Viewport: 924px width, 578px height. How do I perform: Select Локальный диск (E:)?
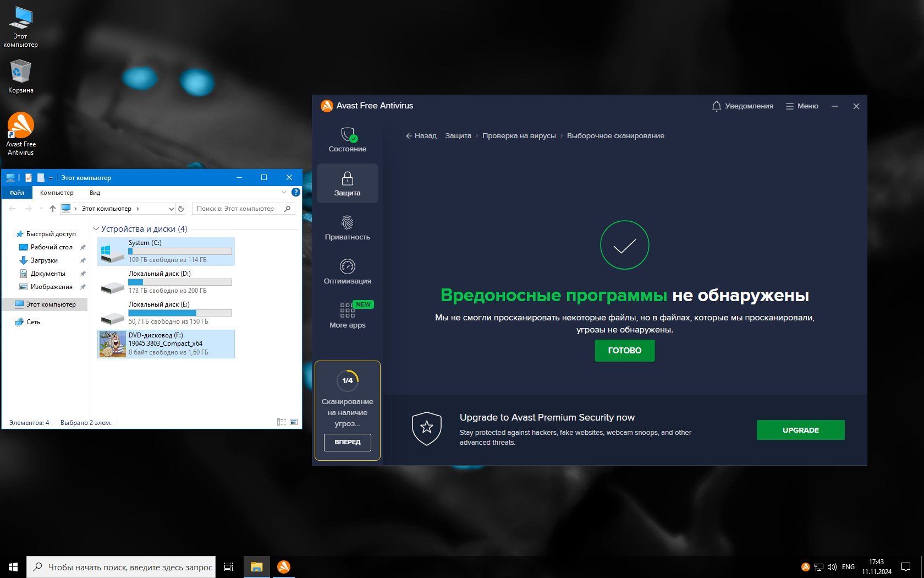(x=166, y=313)
